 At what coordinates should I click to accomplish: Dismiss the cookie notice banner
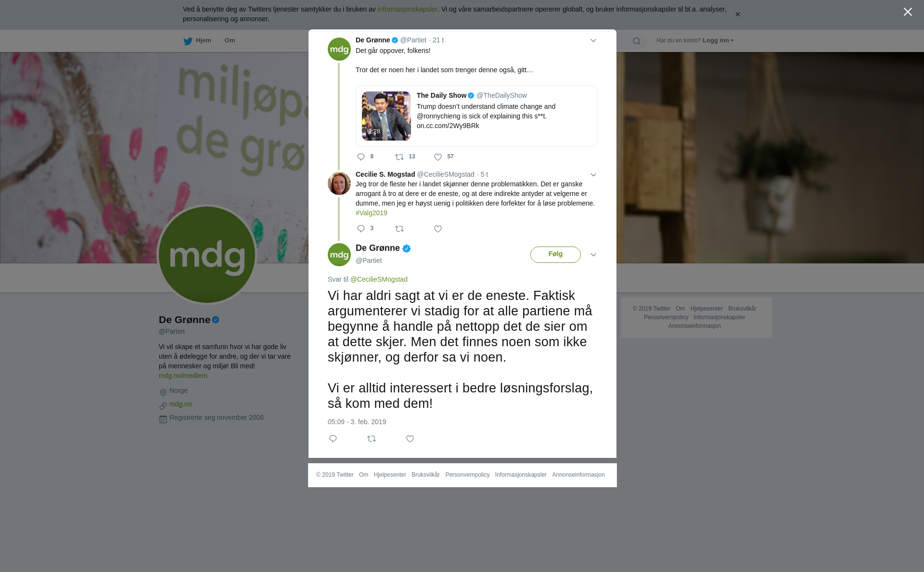[737, 14]
